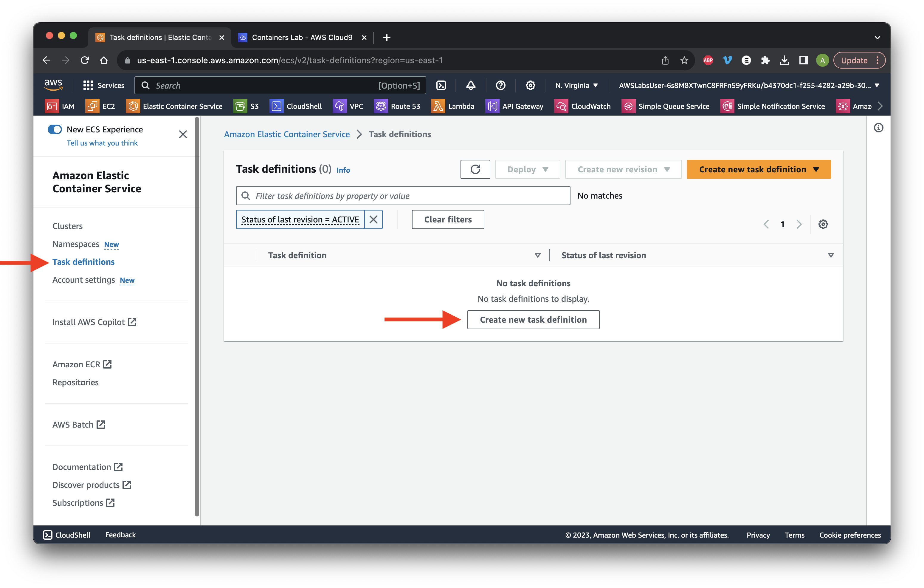Open CloudShell shortcut in favorites bar
The image size is (924, 588).
(x=295, y=106)
